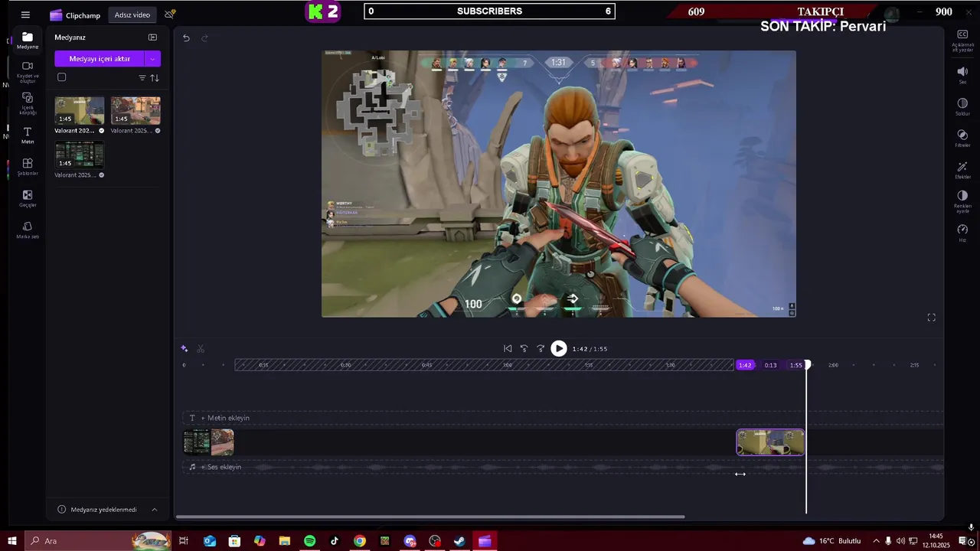Open TikTok from the taskbar
Image resolution: width=980 pixels, height=551 pixels.
(335, 541)
